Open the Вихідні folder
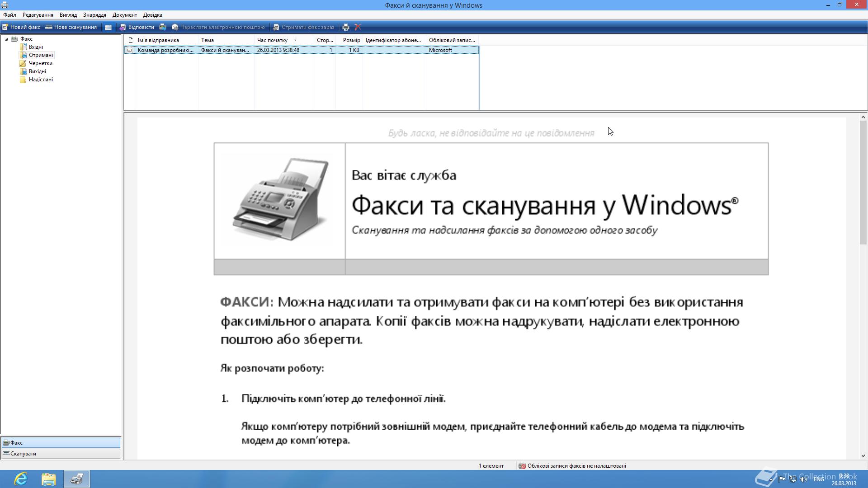 point(38,71)
